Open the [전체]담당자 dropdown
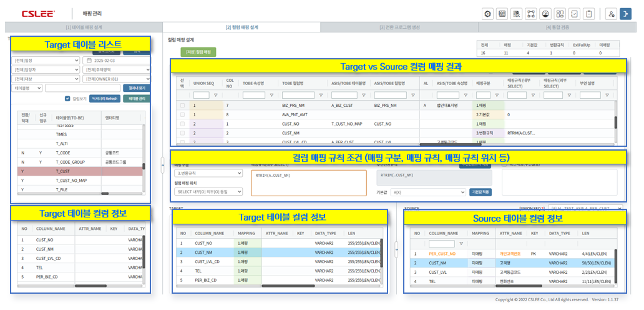This screenshot has width=644, height=310. pos(46,69)
